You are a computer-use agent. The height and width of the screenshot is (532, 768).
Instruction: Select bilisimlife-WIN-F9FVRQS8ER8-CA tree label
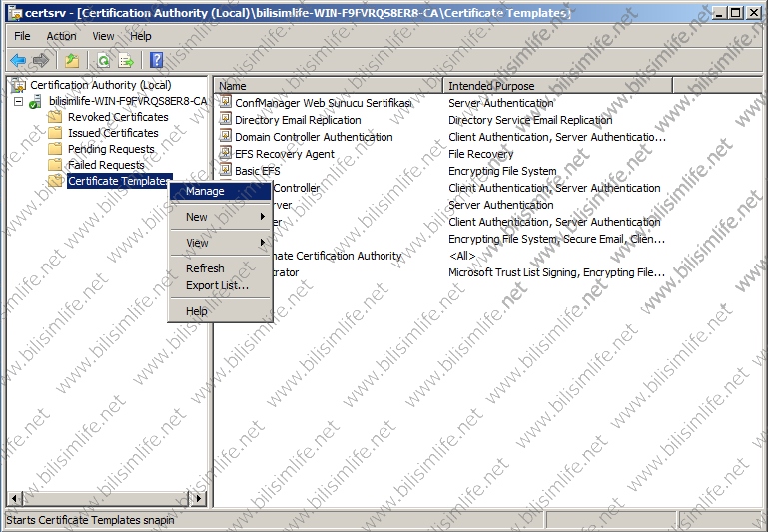(x=128, y=102)
